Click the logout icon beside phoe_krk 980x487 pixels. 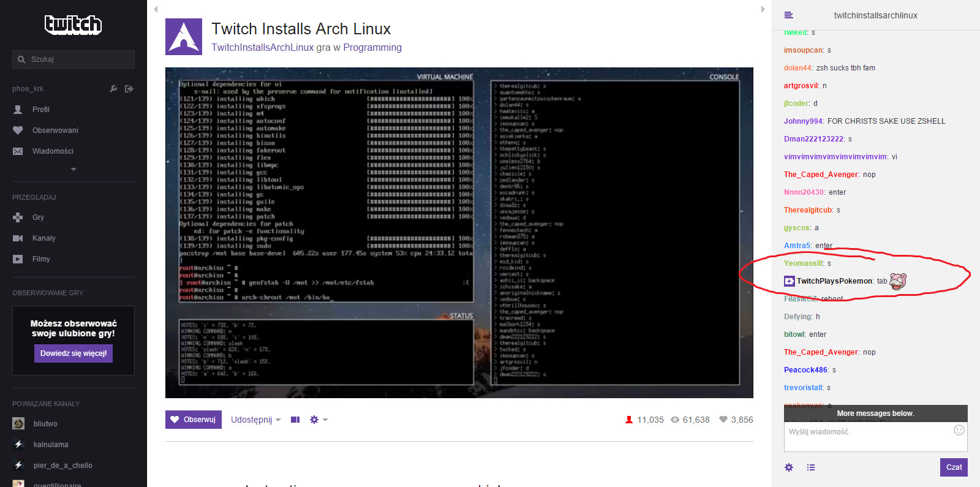129,89
